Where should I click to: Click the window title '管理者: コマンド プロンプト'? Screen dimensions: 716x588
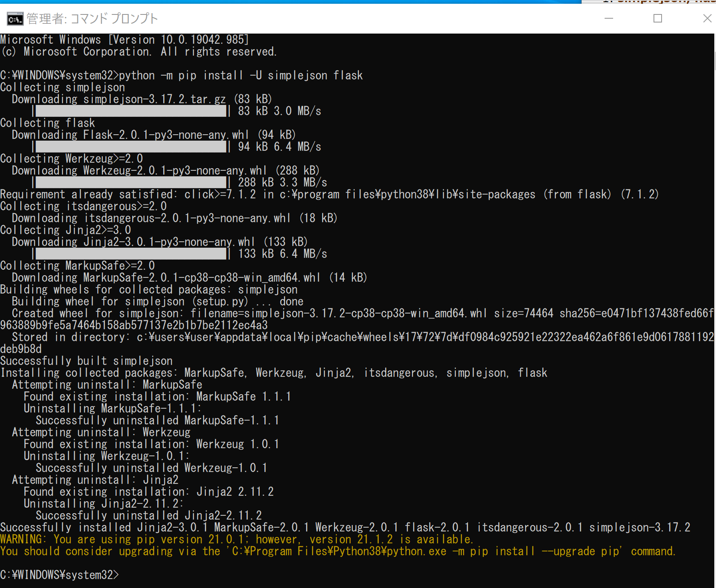[92, 19]
